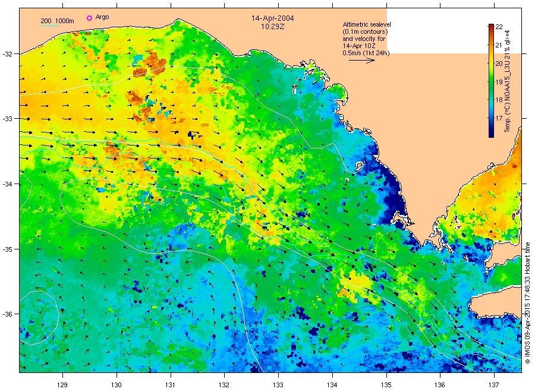
Task: Click the magenta Argo circle marker in legend
Action: (x=89, y=18)
